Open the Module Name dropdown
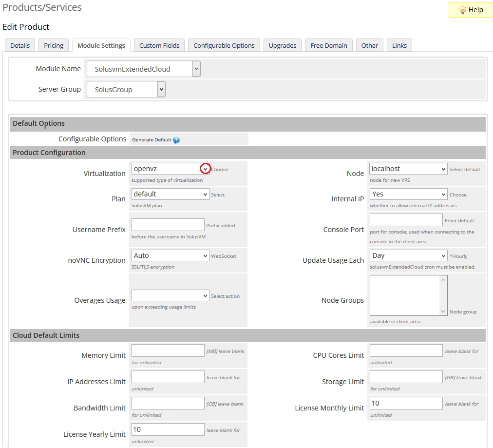 click(x=143, y=69)
